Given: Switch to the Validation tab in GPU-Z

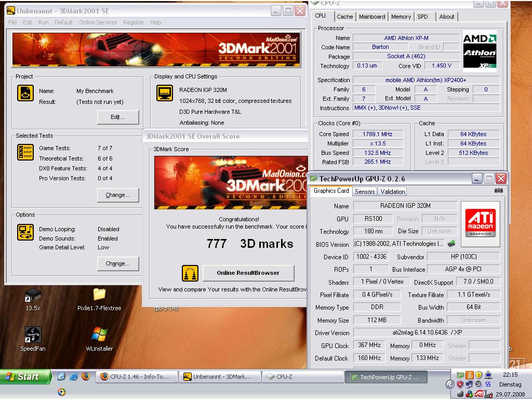Looking at the screenshot, I should pyautogui.click(x=393, y=192).
